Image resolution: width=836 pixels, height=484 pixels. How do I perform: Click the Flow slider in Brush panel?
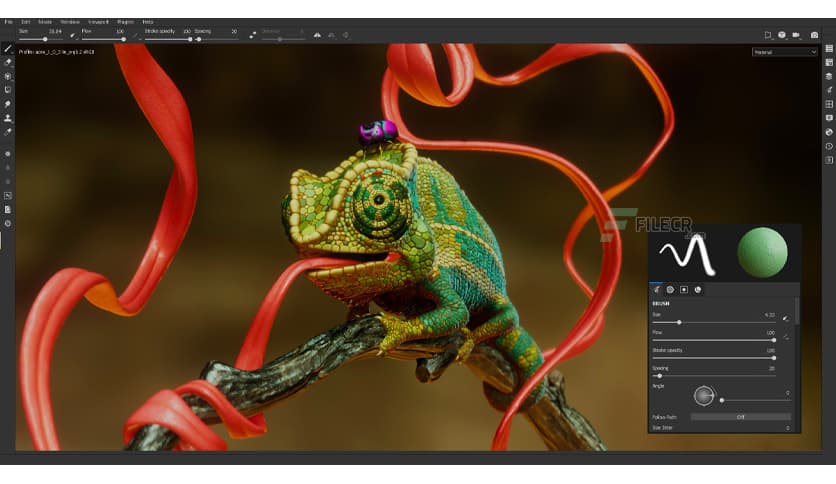click(714, 340)
